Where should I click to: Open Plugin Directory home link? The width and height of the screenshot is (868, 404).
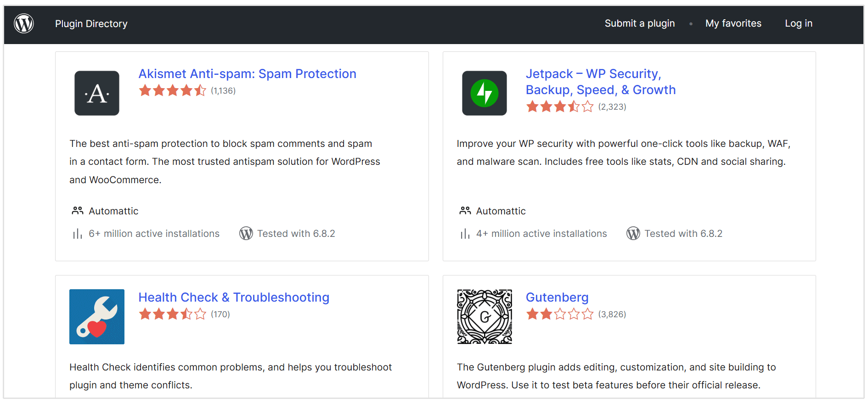[x=91, y=24]
